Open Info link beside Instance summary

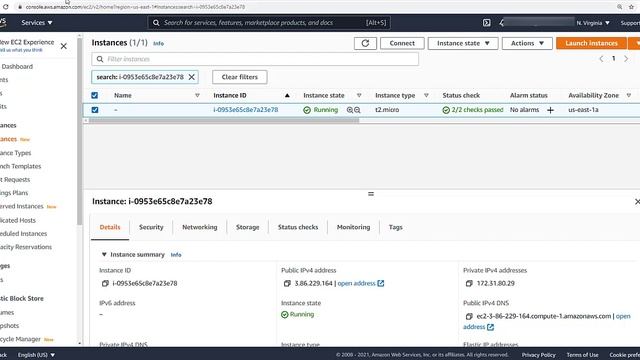coord(176,255)
